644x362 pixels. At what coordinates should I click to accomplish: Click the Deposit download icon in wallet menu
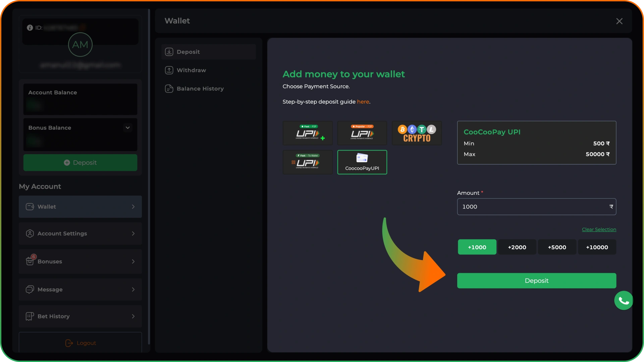pyautogui.click(x=169, y=52)
